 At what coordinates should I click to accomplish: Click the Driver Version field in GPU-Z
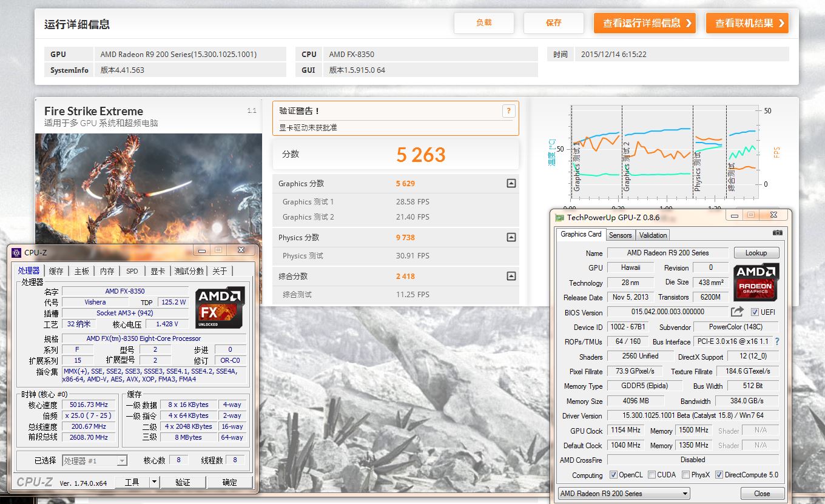[693, 415]
